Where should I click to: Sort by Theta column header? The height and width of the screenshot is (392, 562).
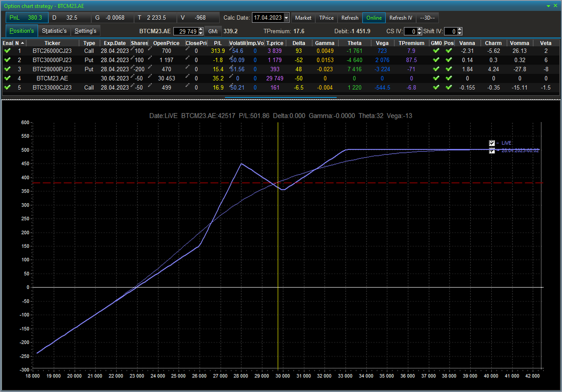(x=355, y=43)
